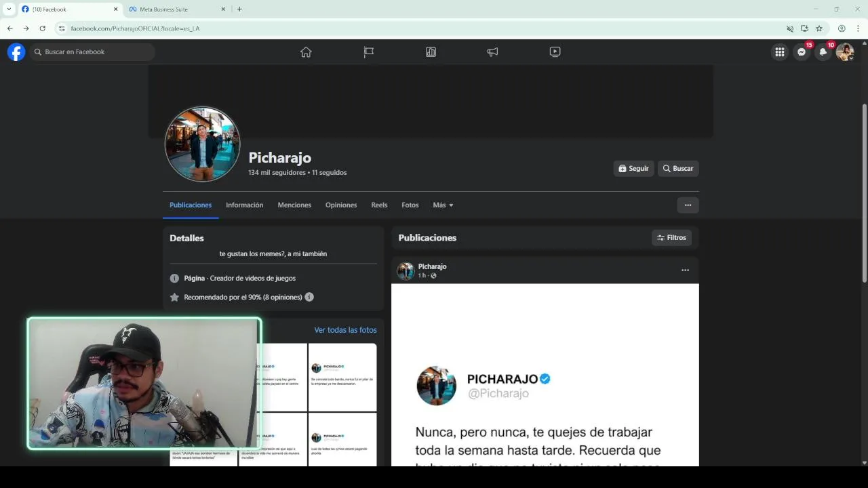Open the menu grid icon
This screenshot has width=868, height=488.
point(780,52)
